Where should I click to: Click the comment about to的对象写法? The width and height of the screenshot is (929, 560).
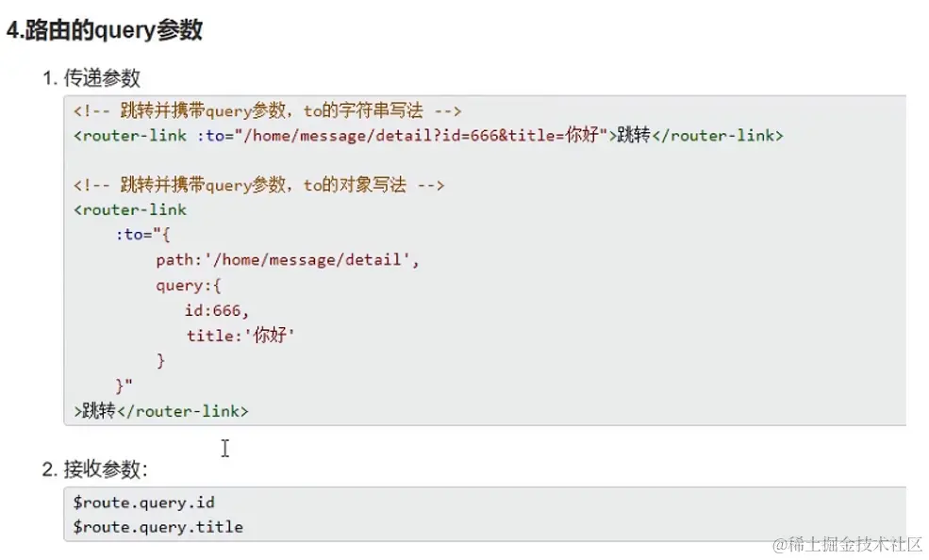tap(258, 185)
